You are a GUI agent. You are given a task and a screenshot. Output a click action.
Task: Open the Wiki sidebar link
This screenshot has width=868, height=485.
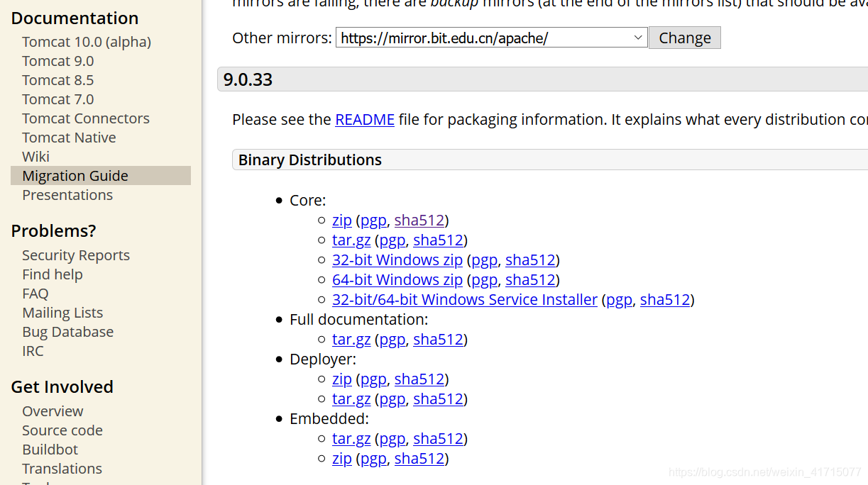pos(36,157)
